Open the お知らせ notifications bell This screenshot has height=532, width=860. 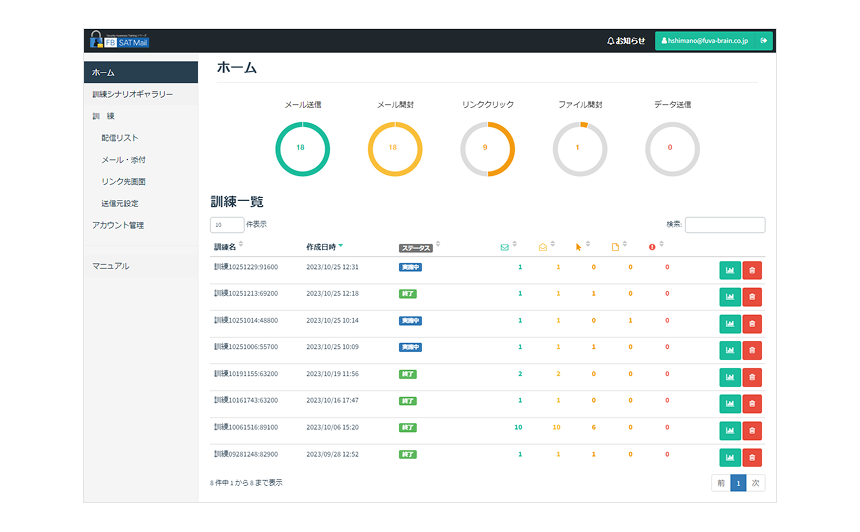(626, 41)
